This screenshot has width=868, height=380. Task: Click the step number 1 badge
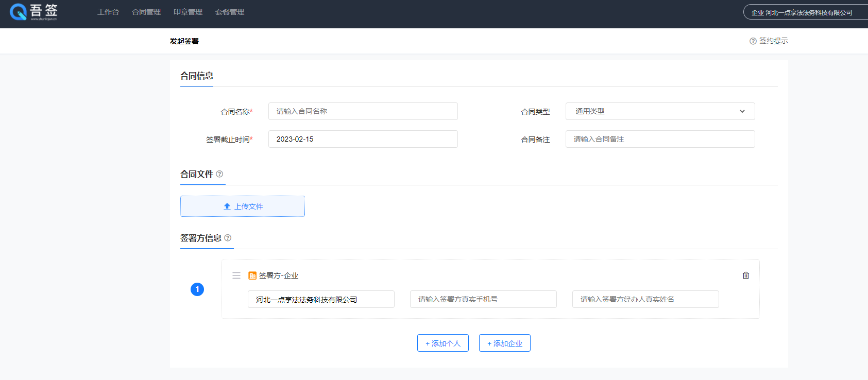[x=197, y=289]
